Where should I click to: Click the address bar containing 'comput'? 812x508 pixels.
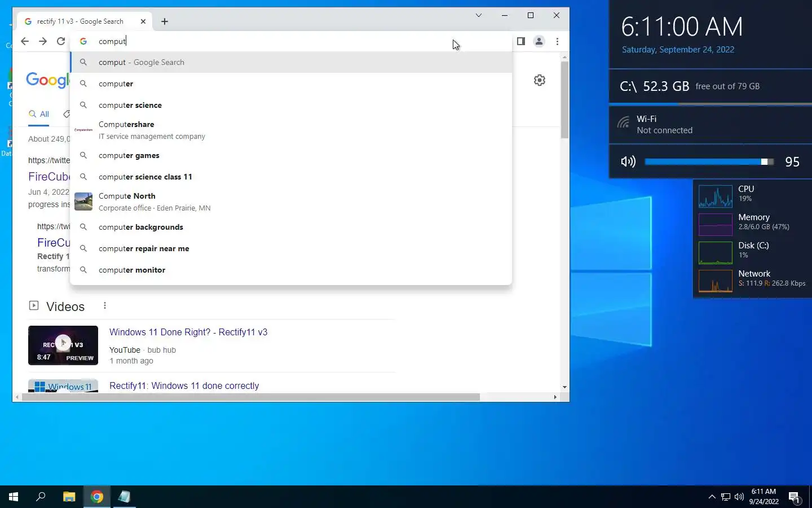[x=290, y=41]
